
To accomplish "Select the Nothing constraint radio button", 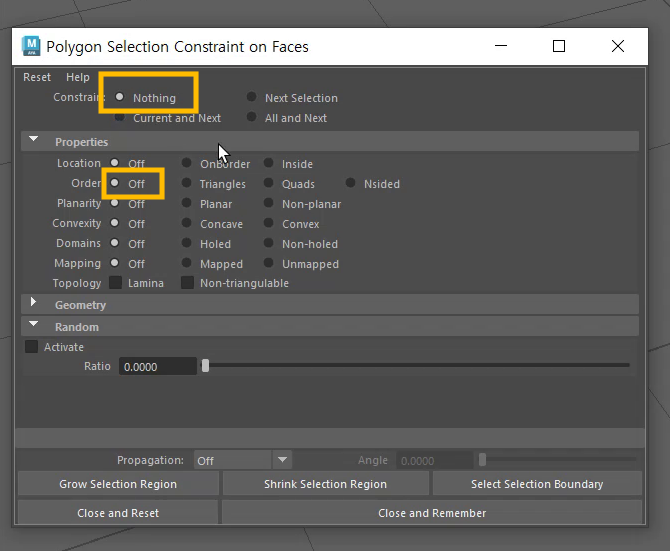I will point(120,97).
